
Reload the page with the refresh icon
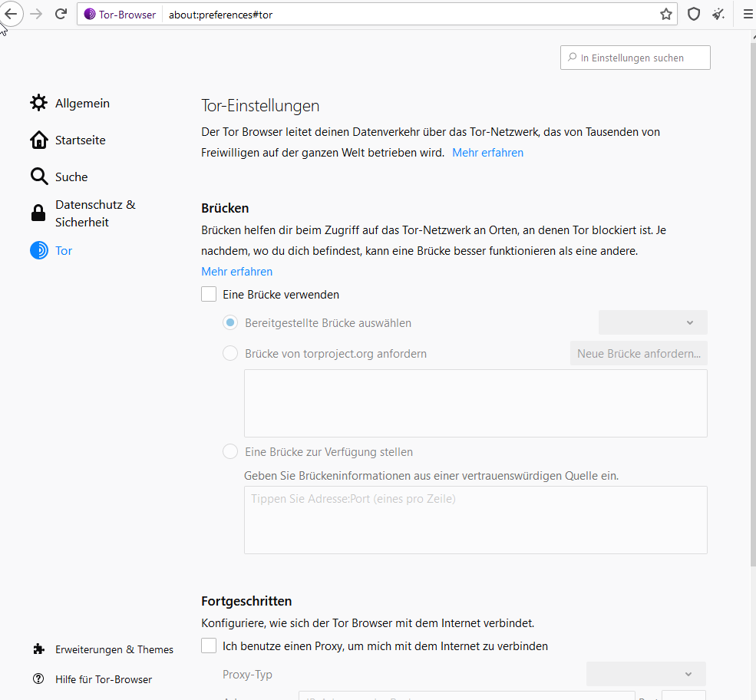click(x=61, y=14)
